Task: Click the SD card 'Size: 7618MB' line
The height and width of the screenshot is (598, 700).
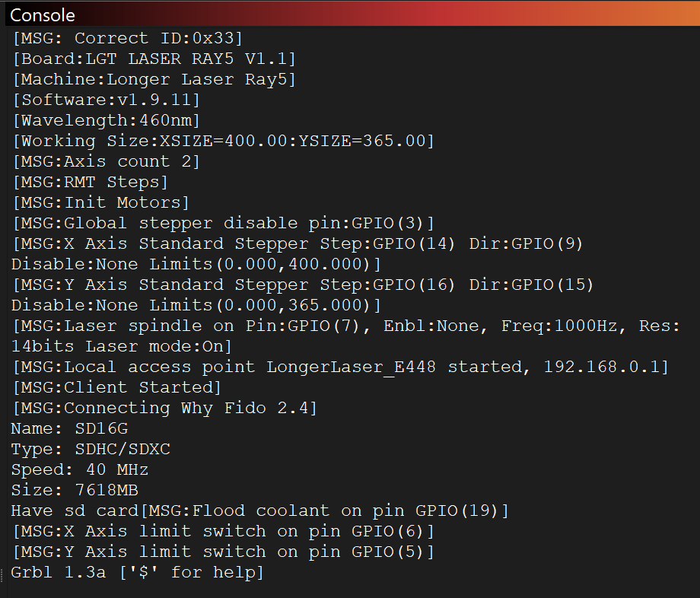Action: [75, 490]
